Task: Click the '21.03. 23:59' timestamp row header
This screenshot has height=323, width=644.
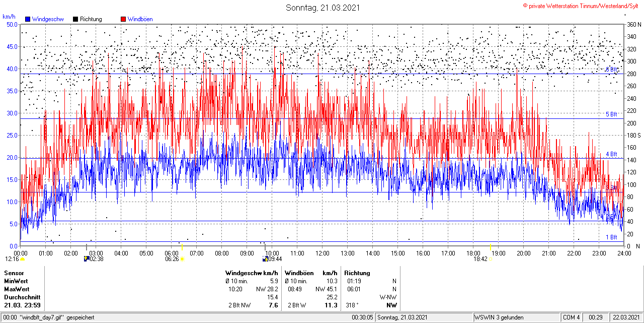Action: [23, 305]
